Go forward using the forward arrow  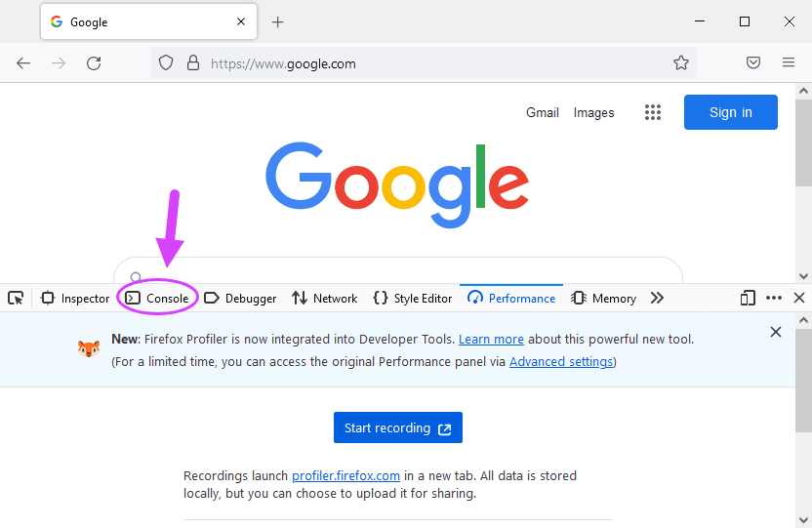pyautogui.click(x=59, y=63)
